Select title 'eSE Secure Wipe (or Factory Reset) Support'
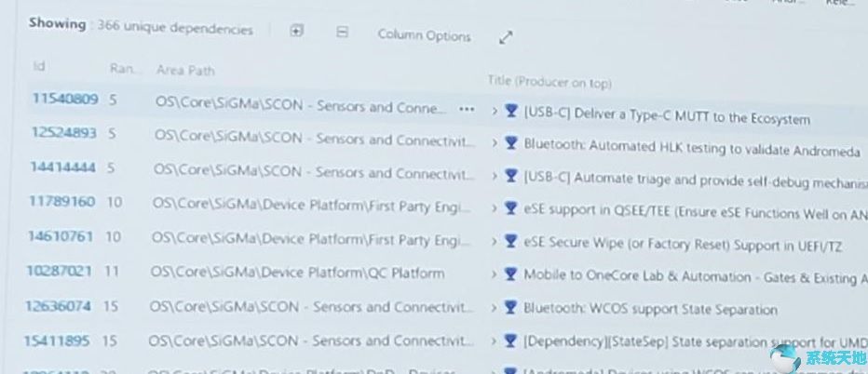This screenshot has height=374, width=868. tap(683, 244)
